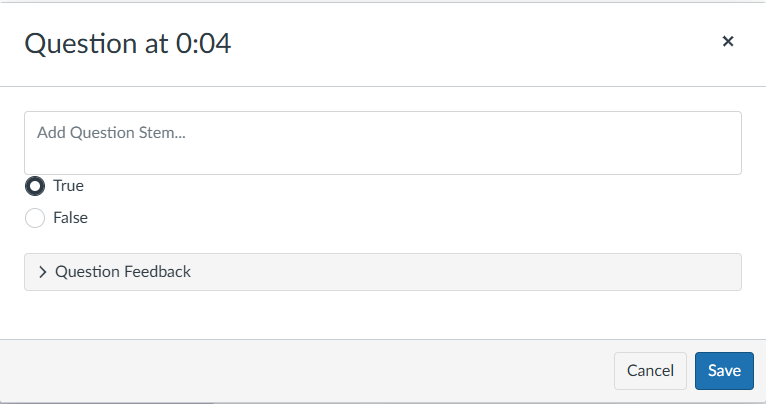The height and width of the screenshot is (404, 766).
Task: Click the chevron icon beside Question Feedback
Action: click(42, 272)
